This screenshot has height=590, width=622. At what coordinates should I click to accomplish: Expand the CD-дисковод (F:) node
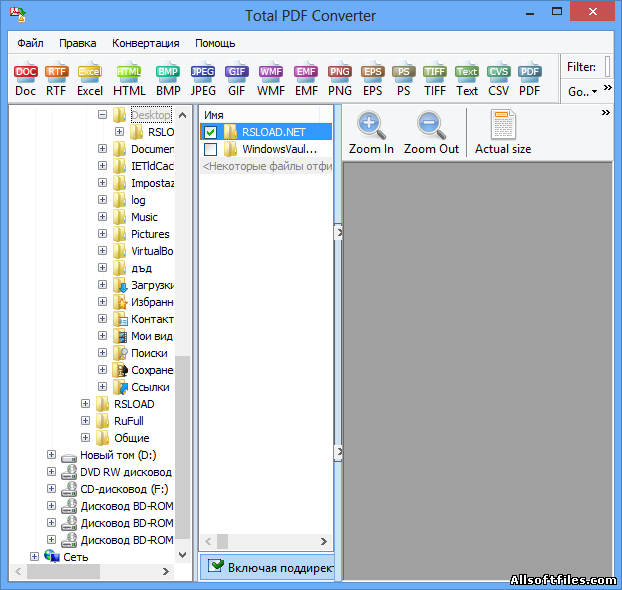51,489
